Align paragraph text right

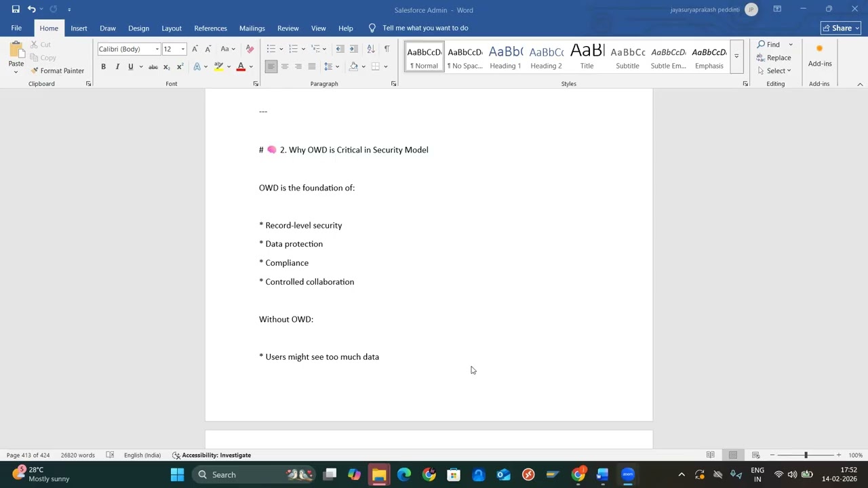[298, 66]
